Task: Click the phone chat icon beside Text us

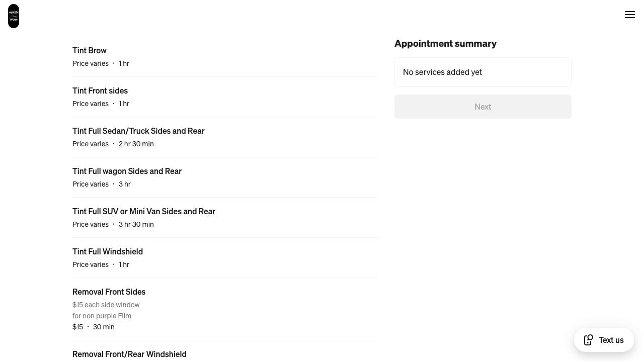Action: tap(588, 340)
